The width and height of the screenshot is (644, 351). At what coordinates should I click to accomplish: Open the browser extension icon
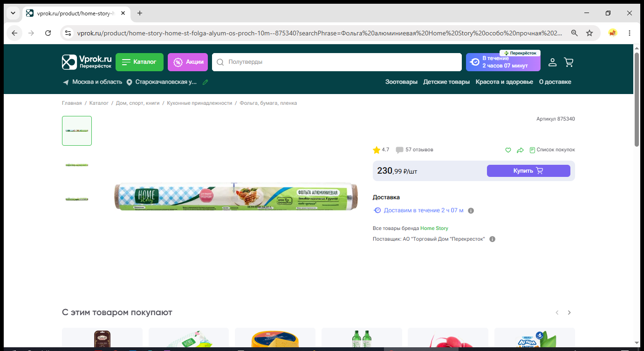point(613,33)
